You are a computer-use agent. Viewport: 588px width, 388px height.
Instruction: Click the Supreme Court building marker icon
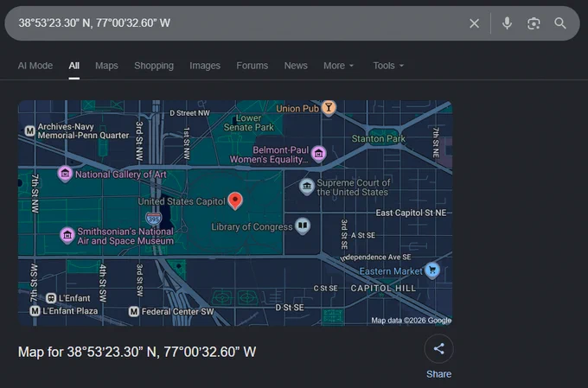click(307, 187)
